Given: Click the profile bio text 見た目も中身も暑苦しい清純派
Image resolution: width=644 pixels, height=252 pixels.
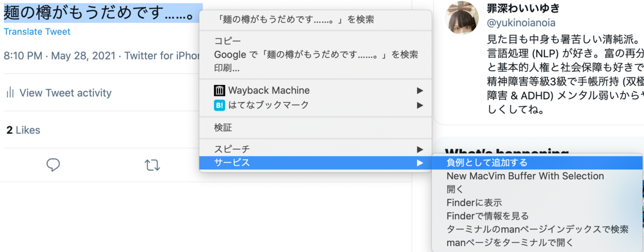Looking at the screenshot, I should tap(564, 40).
